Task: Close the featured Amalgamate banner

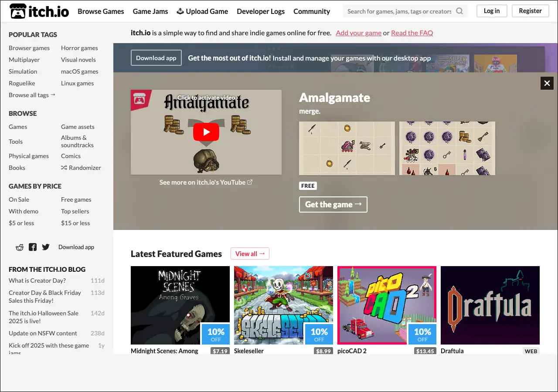Action: [x=547, y=83]
